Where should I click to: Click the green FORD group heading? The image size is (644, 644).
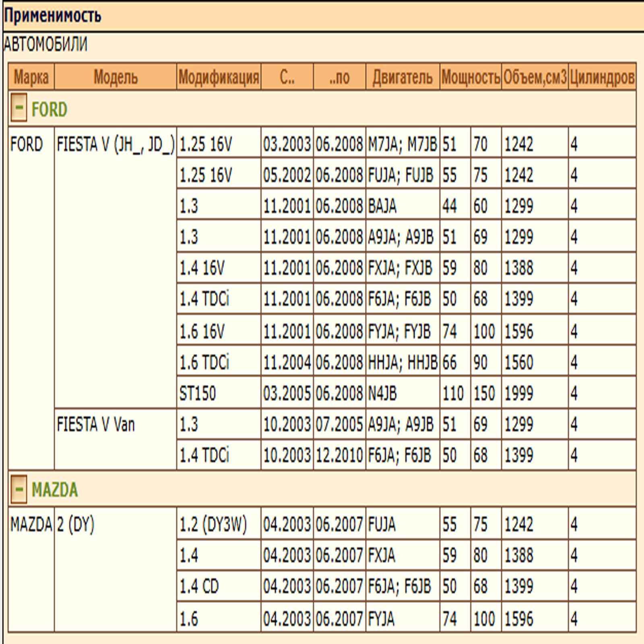(49, 109)
